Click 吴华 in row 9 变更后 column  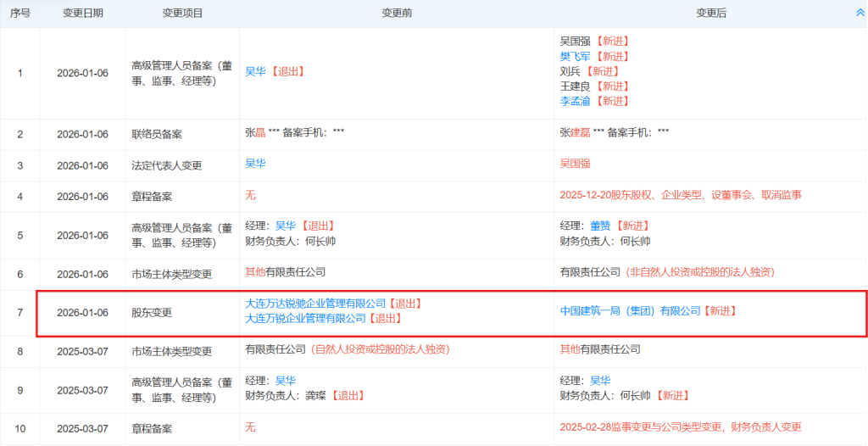tap(600, 381)
